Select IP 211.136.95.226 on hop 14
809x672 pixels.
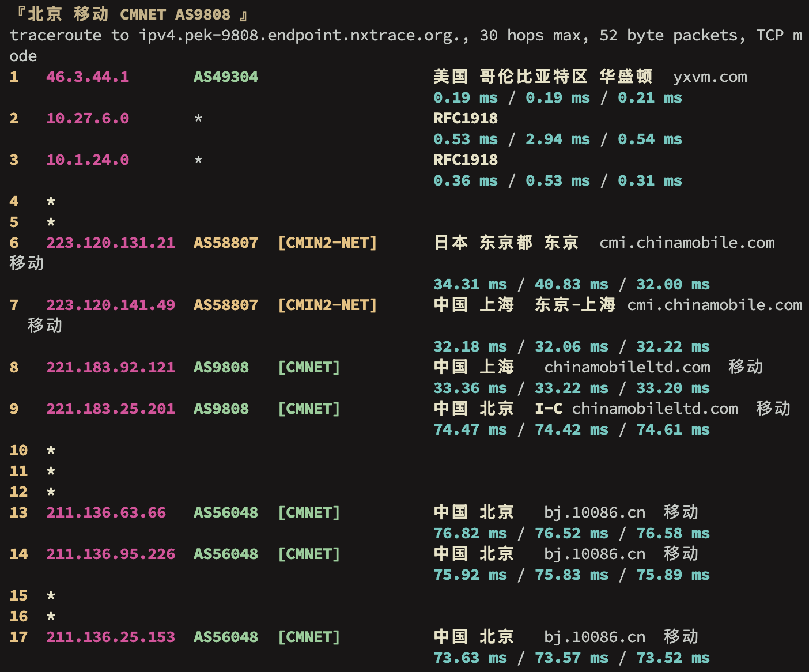(111, 554)
